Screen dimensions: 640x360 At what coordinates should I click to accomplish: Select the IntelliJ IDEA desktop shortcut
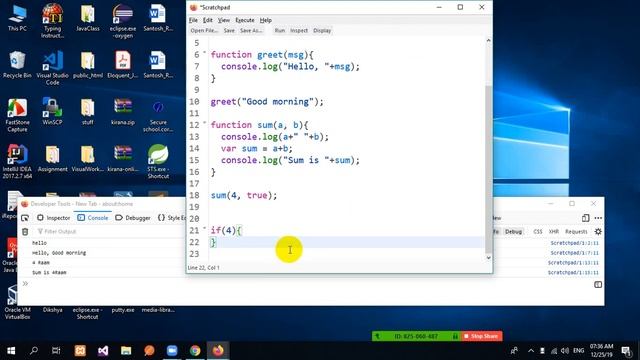point(17,162)
